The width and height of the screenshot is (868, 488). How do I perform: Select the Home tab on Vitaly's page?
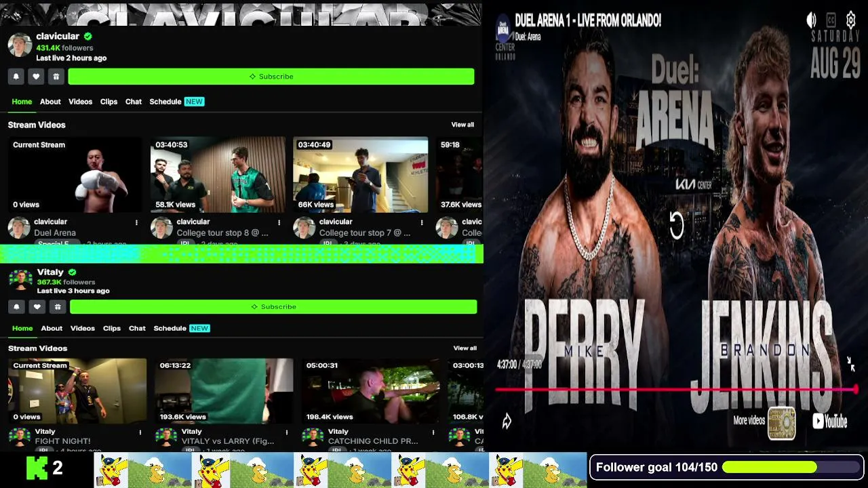(22, 328)
